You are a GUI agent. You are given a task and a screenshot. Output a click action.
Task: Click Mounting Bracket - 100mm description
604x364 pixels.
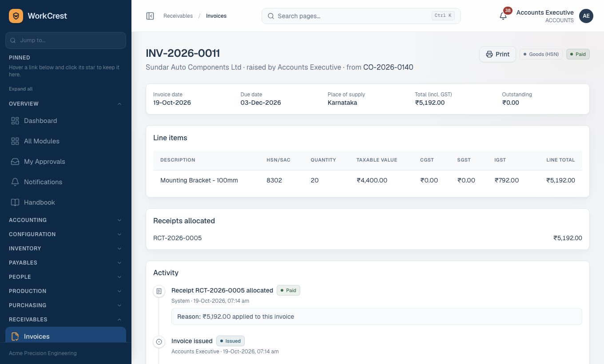coord(199,180)
